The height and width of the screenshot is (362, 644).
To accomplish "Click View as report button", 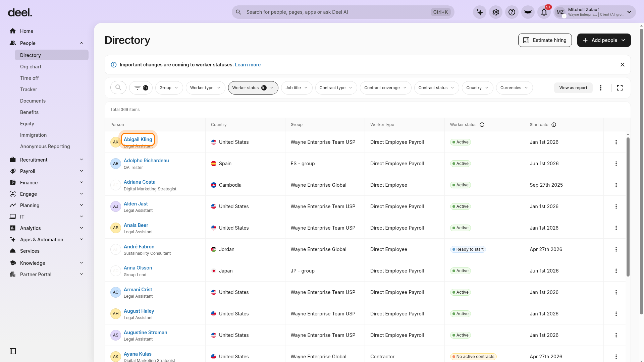I will pos(573,88).
